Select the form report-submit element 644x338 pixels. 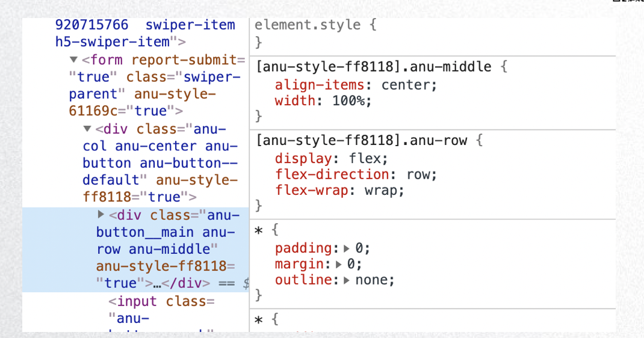point(157,85)
